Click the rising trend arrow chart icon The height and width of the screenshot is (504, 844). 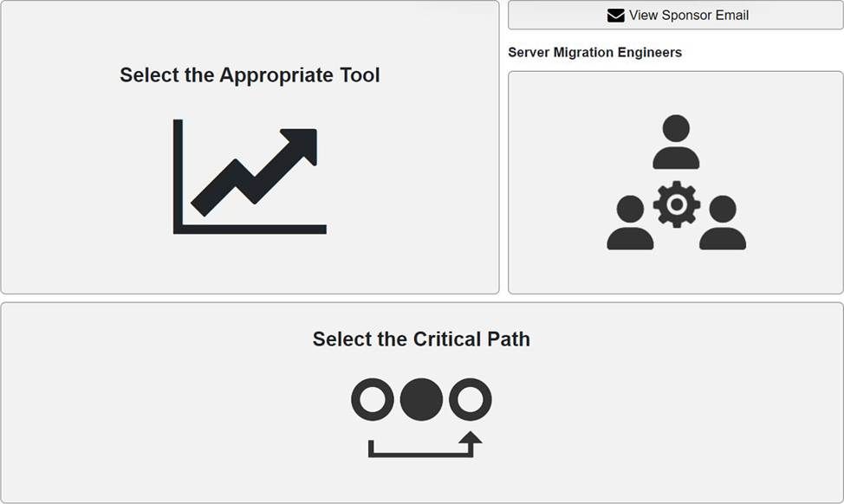click(x=251, y=176)
